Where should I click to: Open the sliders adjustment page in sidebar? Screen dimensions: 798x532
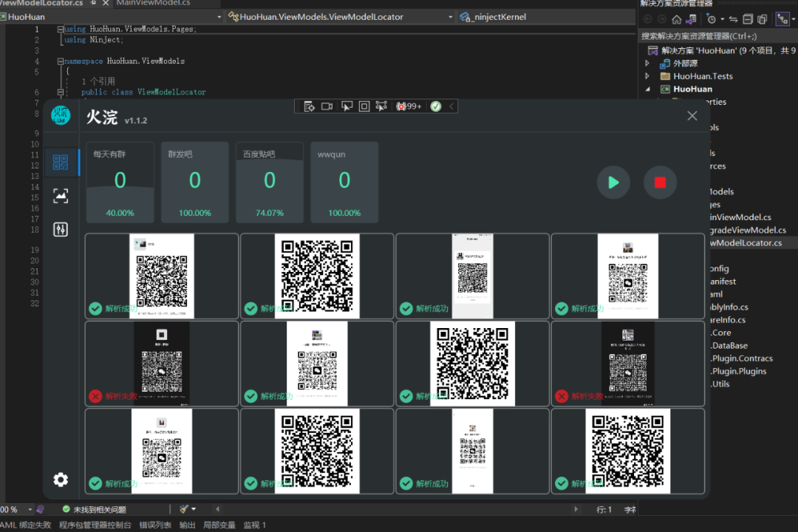[x=61, y=230]
